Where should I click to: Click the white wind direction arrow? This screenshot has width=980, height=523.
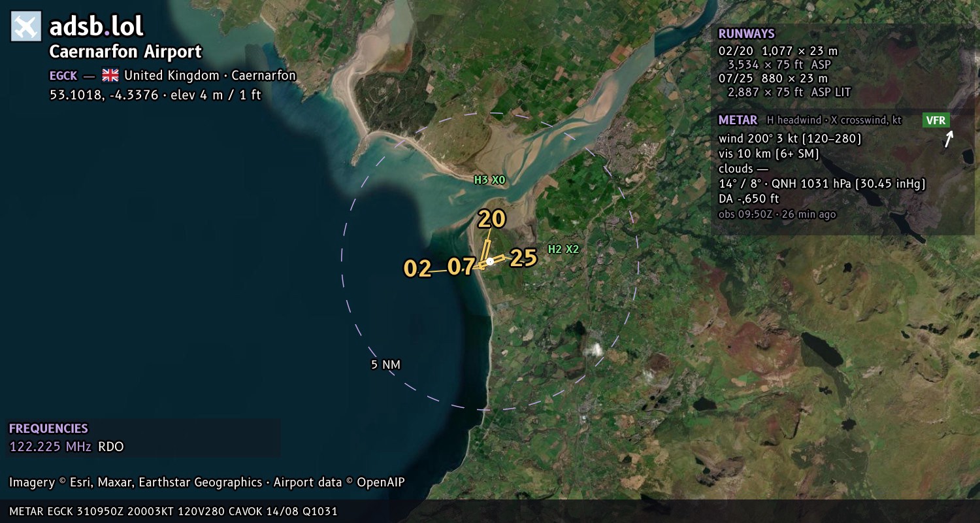pyautogui.click(x=949, y=139)
